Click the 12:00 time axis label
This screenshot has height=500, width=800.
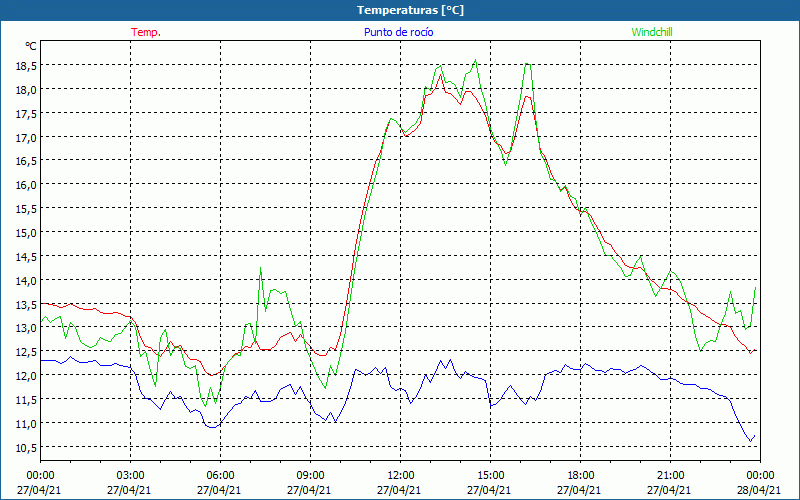400,475
